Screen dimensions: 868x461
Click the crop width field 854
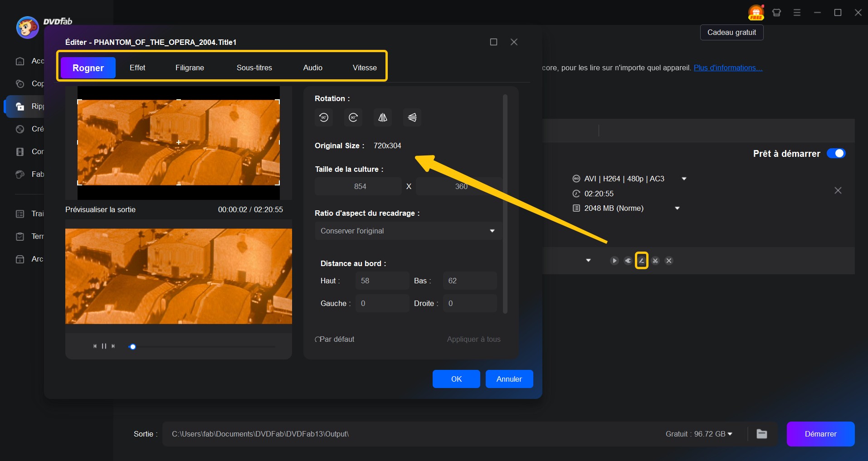click(358, 186)
